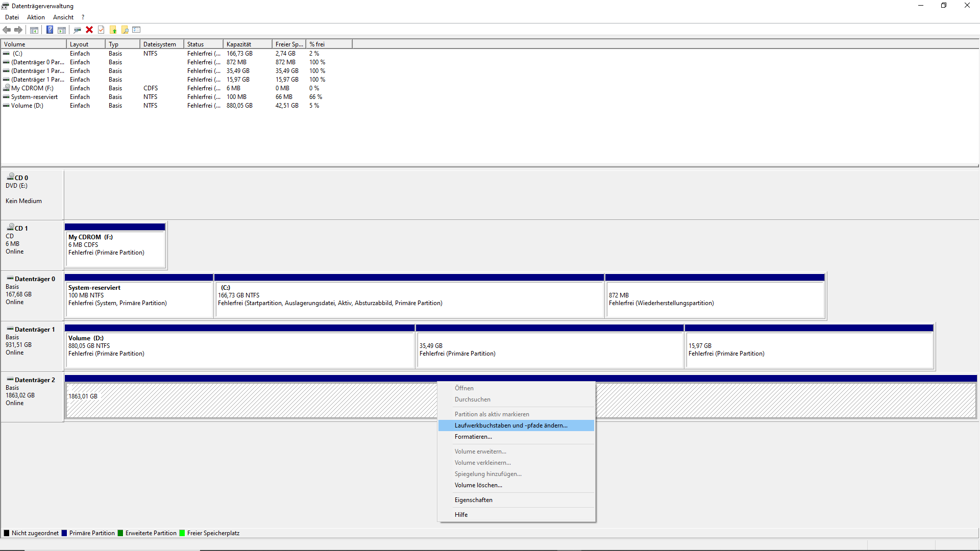Image resolution: width=980 pixels, height=551 pixels.
Task: Click the checklist settings toolbar icon
Action: point(136,30)
